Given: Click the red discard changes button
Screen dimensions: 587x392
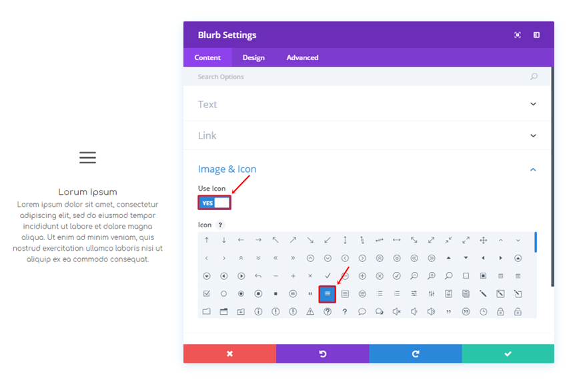Looking at the screenshot, I should click(229, 354).
